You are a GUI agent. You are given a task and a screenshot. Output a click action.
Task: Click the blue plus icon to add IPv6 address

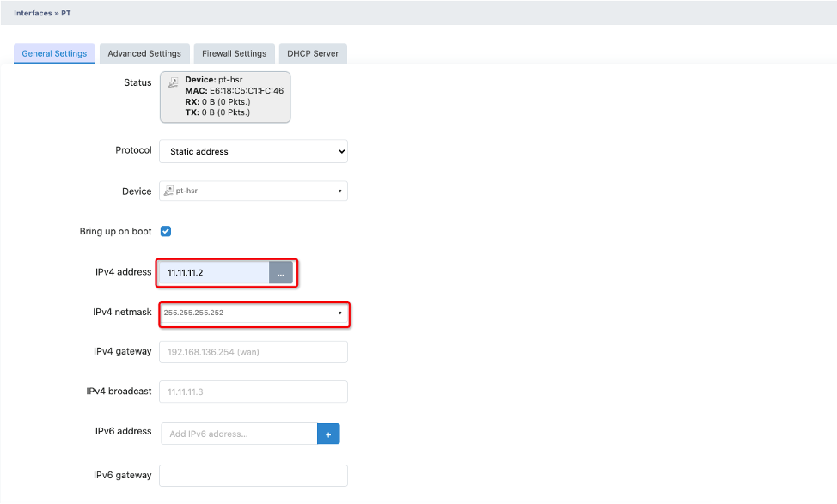[328, 434]
